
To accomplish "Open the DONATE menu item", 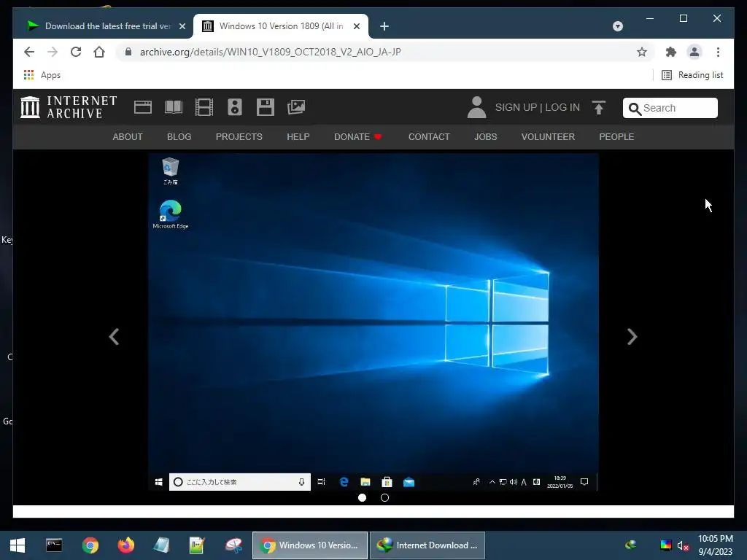I will (x=357, y=137).
